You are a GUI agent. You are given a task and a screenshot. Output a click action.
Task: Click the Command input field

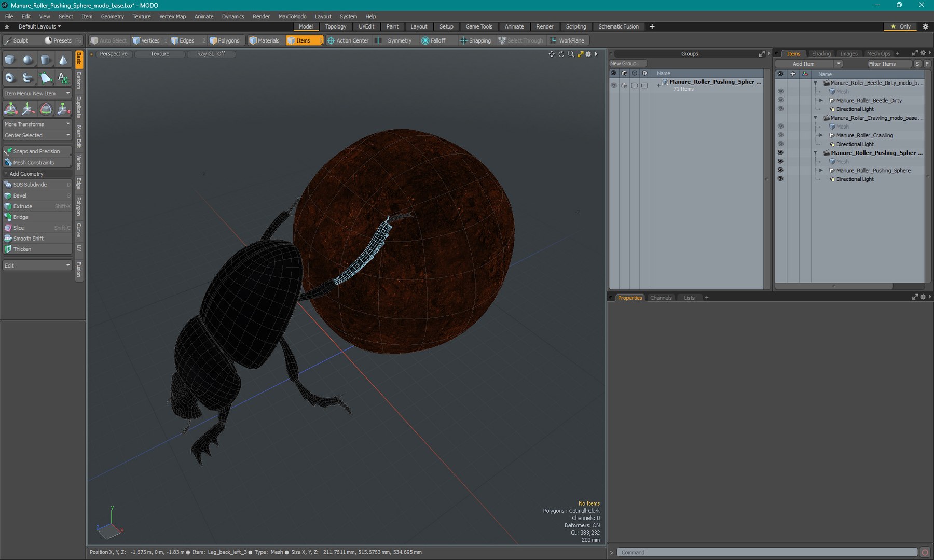tap(768, 552)
